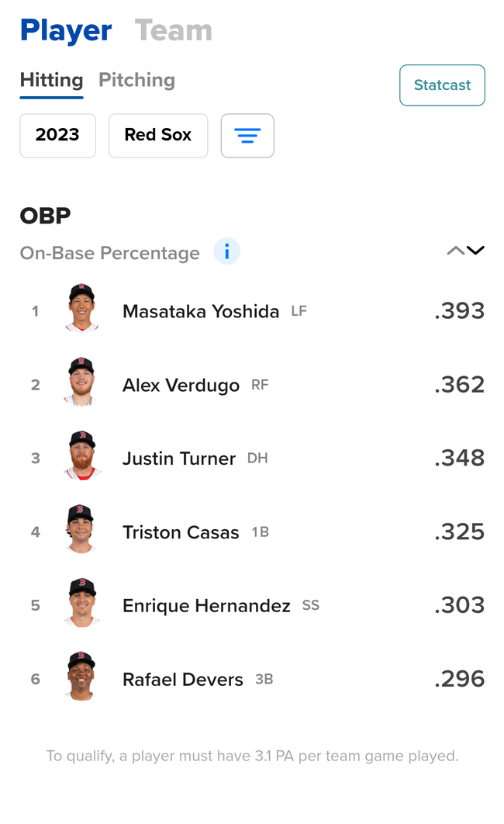Image resolution: width=504 pixels, height=824 pixels.
Task: Switch to the Team tab
Action: click(x=173, y=30)
